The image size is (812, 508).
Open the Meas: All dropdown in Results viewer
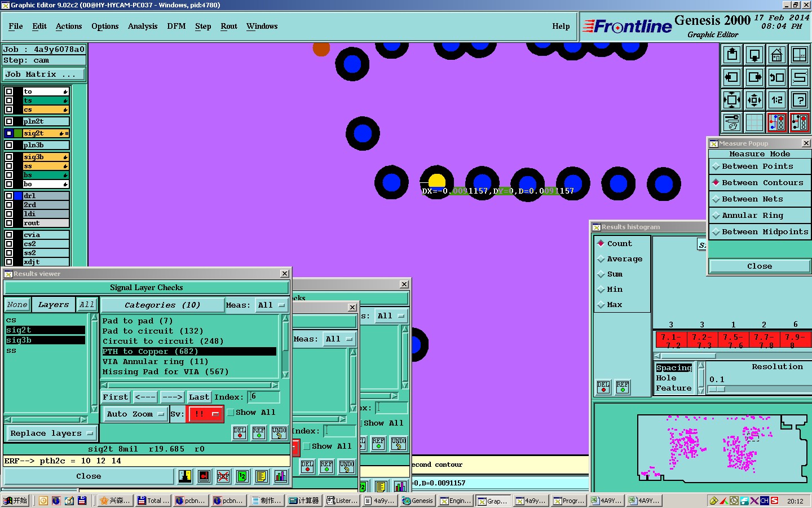(272, 305)
